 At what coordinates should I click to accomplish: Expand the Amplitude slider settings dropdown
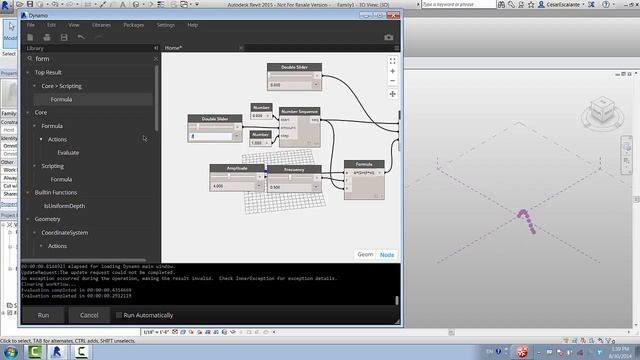coord(259,186)
